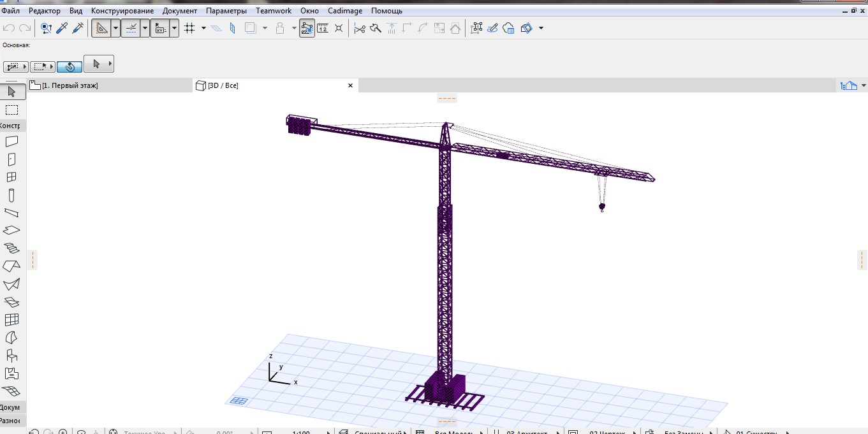Select the Morph tool
Screen dimensions: 868x434
tap(11, 338)
